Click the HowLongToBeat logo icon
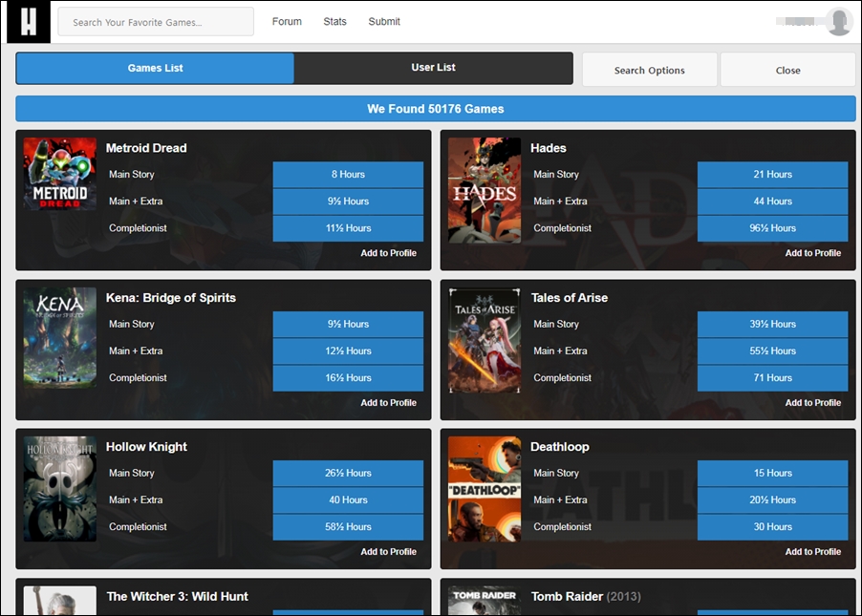 [29, 22]
